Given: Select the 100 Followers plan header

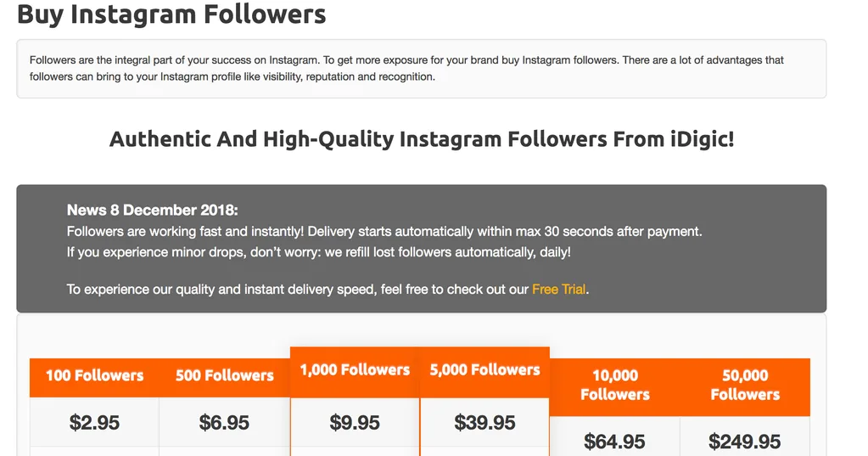Looking at the screenshot, I should click(95, 377).
